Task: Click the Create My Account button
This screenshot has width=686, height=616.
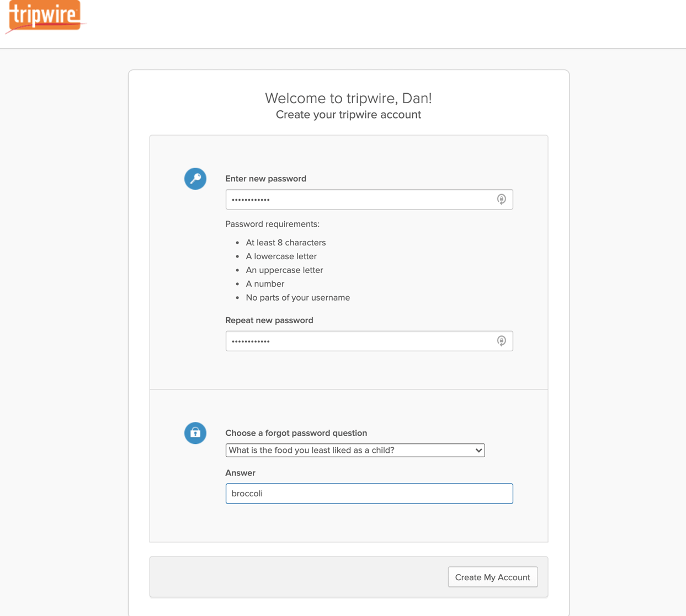Action: tap(493, 577)
